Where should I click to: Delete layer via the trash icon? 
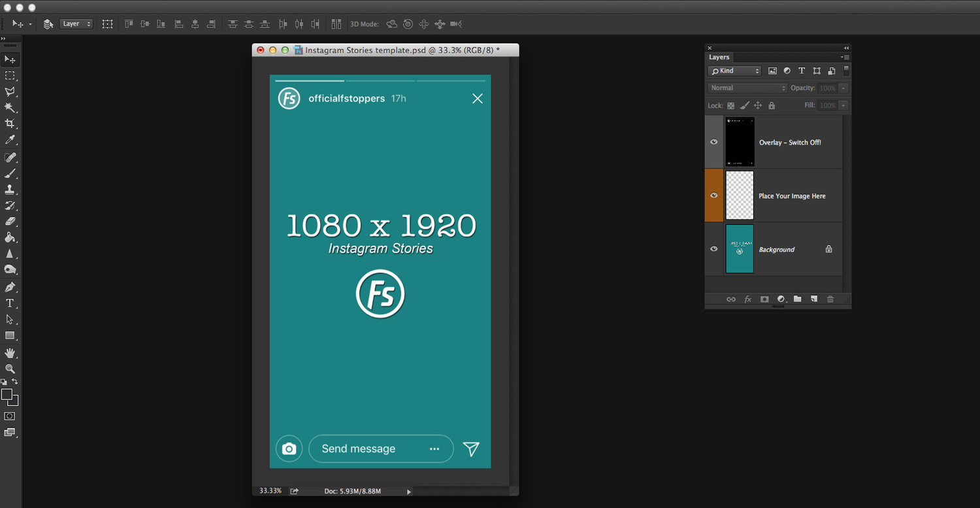[x=830, y=299]
